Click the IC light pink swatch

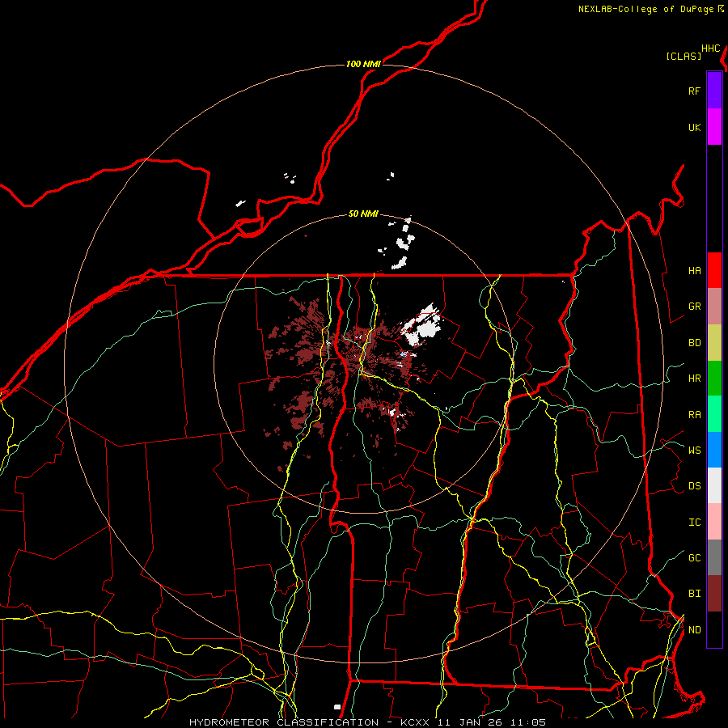(x=714, y=522)
